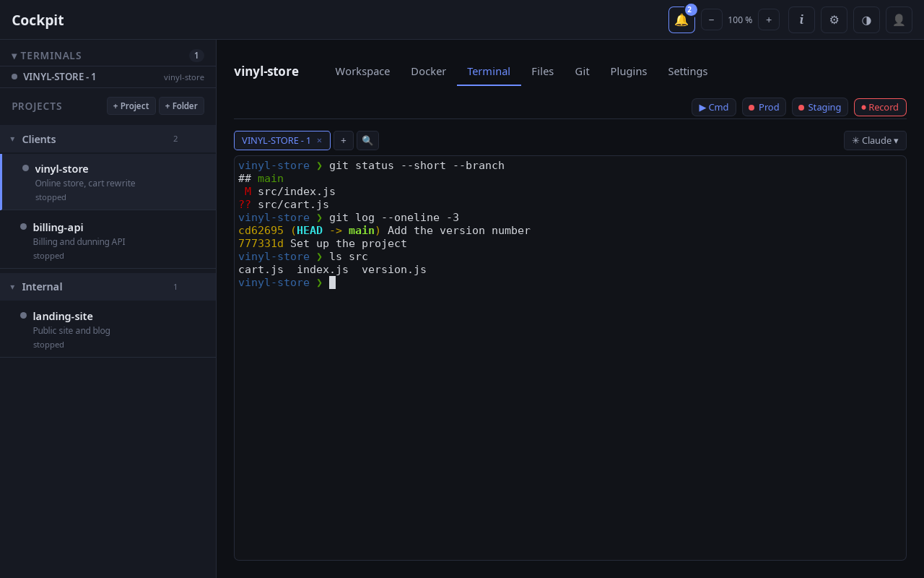
Task: Select the vinyl-store project
Action: 108,182
